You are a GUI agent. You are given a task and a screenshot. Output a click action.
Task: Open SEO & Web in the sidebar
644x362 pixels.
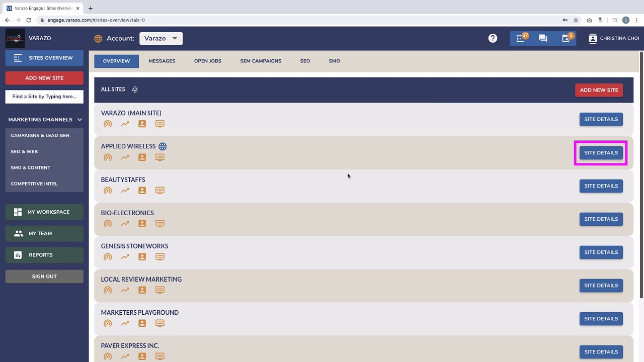(44, 151)
